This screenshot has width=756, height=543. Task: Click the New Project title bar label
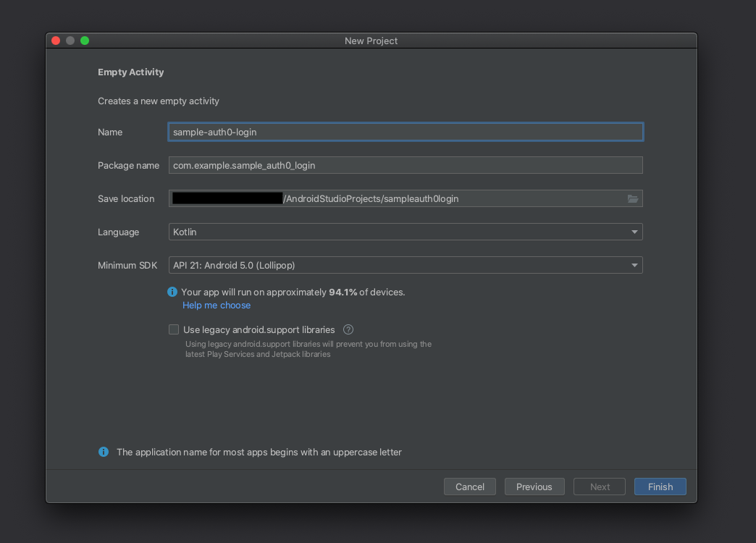point(371,41)
